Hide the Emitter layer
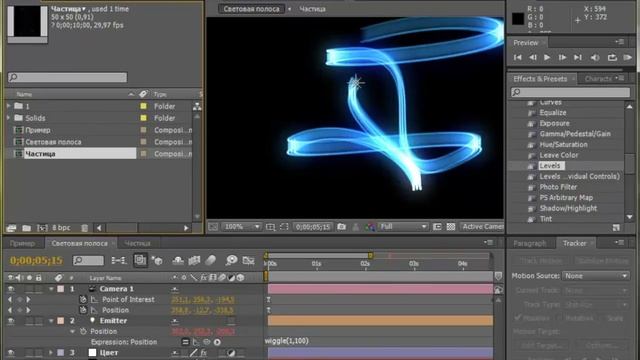The image size is (640, 360). [11, 321]
